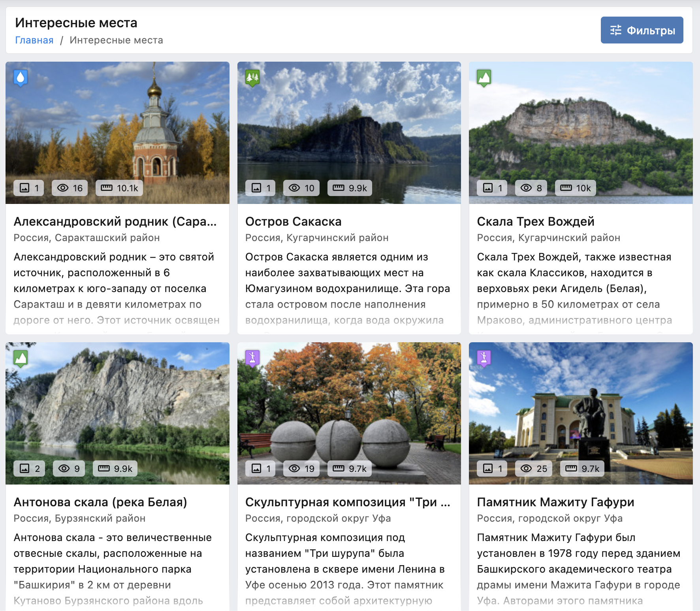The width and height of the screenshot is (700, 611).
Task: Click the Главная breadcrumb link
Action: 34,40
